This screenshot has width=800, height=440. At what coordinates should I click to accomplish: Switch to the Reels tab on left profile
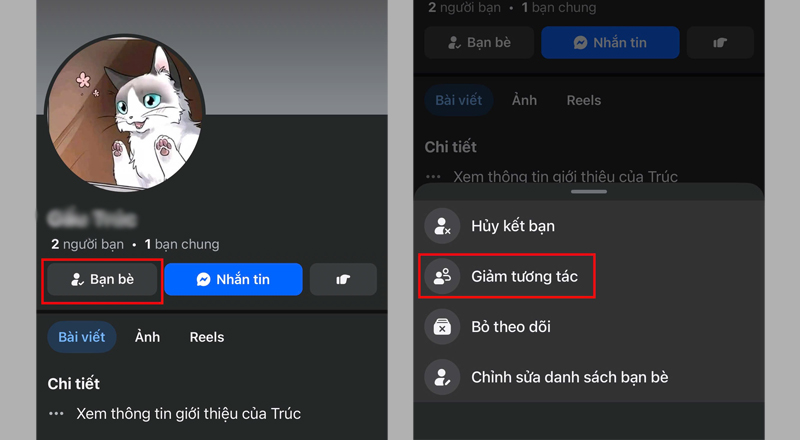(x=207, y=337)
